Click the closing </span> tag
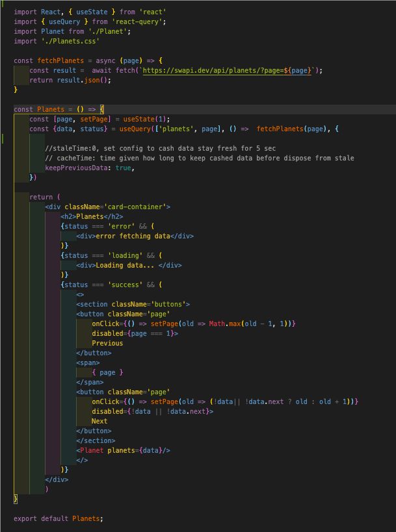Screen dimensions: 396x532 pyautogui.click(x=90, y=383)
